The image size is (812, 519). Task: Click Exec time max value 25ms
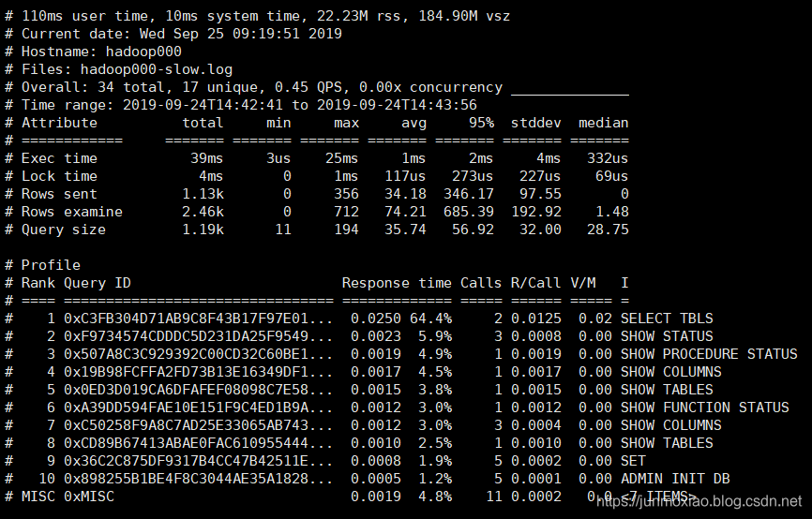tap(342, 158)
